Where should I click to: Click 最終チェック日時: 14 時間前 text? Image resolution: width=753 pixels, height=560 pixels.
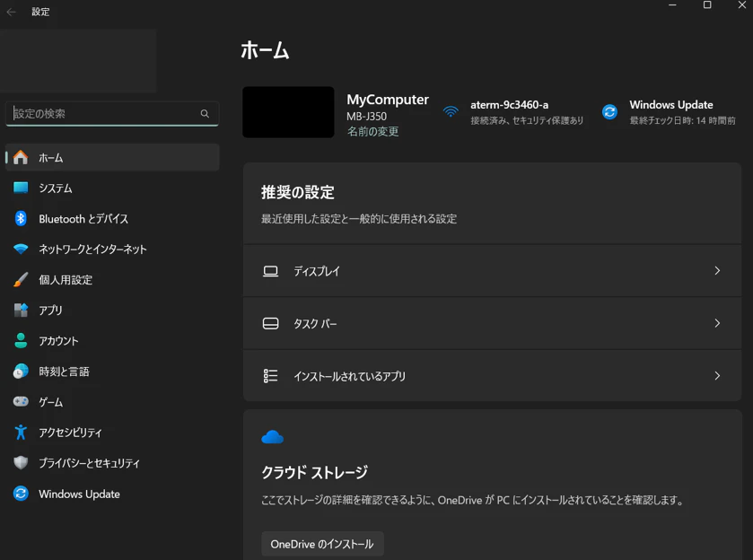(682, 120)
